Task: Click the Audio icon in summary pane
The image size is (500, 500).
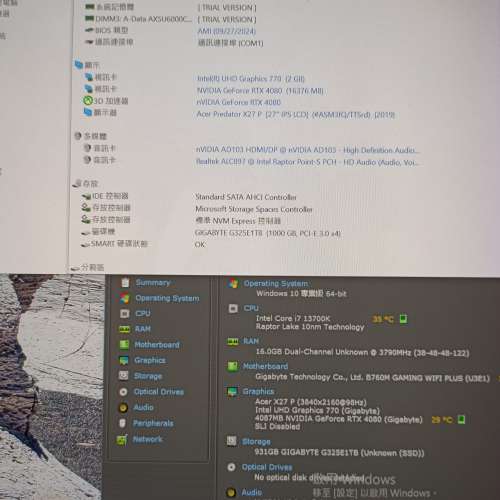Action: point(231,492)
